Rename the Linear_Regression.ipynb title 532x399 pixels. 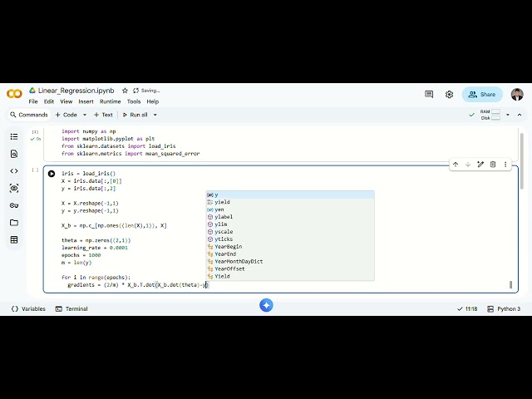(76, 91)
